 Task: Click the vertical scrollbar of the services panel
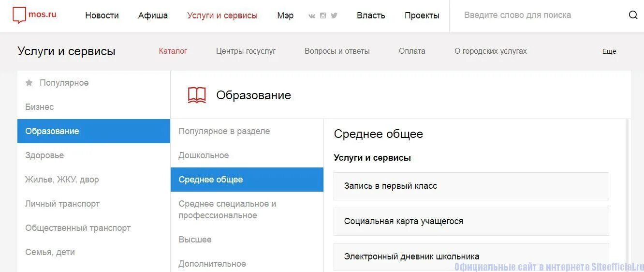pos(628,196)
